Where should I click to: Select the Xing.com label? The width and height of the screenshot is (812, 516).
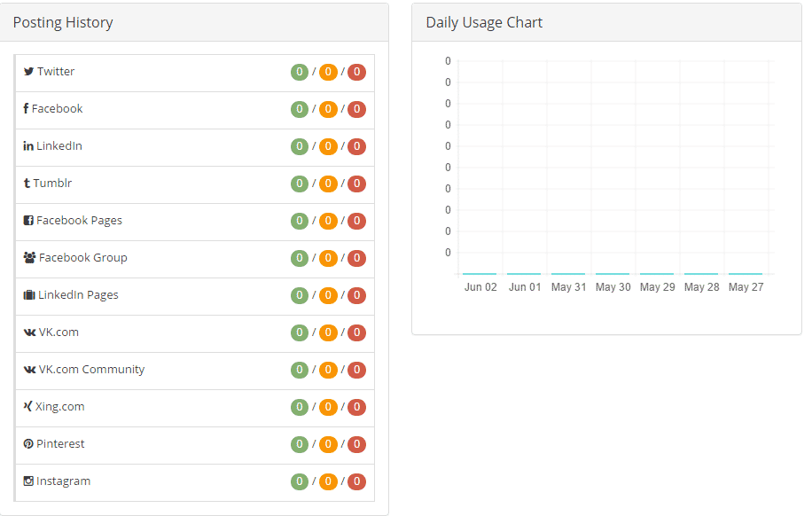(59, 407)
